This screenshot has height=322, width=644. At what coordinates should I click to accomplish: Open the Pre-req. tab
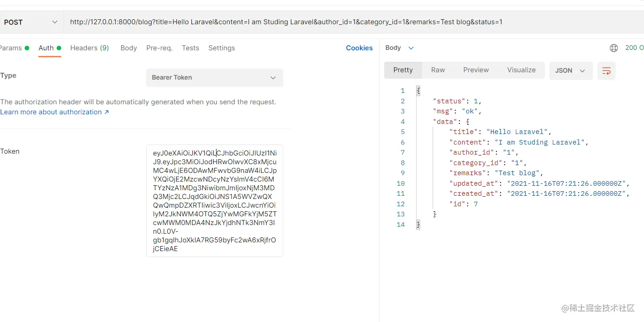tap(159, 48)
